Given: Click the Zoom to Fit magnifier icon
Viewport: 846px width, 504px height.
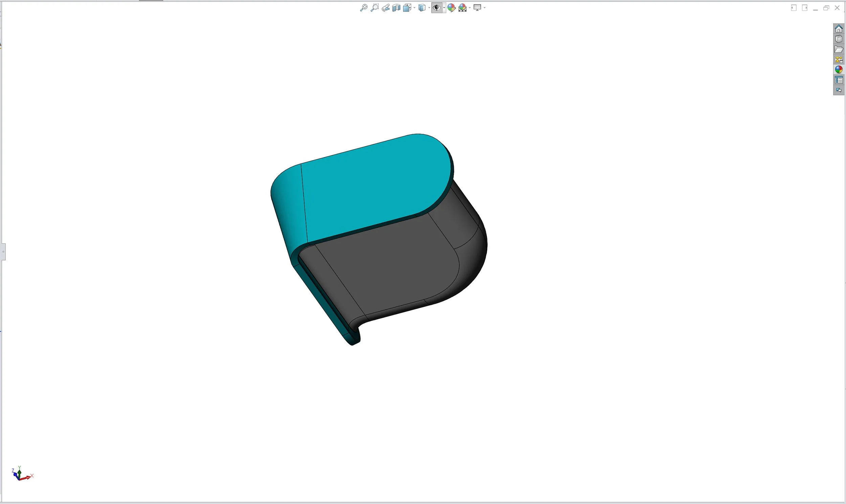Looking at the screenshot, I should [x=363, y=8].
